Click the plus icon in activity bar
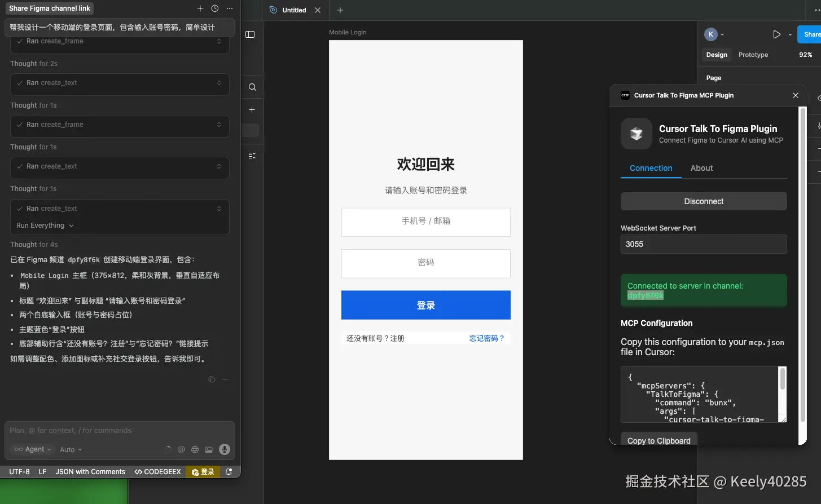The width and height of the screenshot is (821, 504). click(x=252, y=109)
